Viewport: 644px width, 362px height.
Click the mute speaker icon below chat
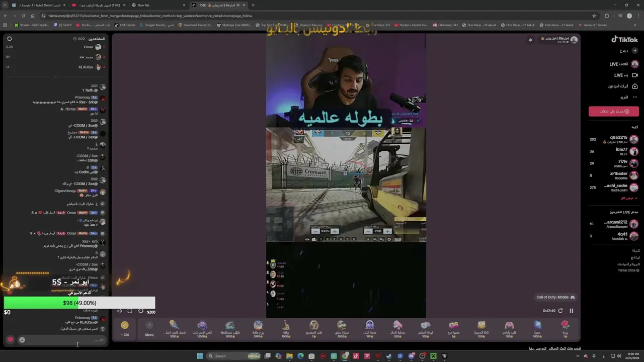[x=120, y=311]
